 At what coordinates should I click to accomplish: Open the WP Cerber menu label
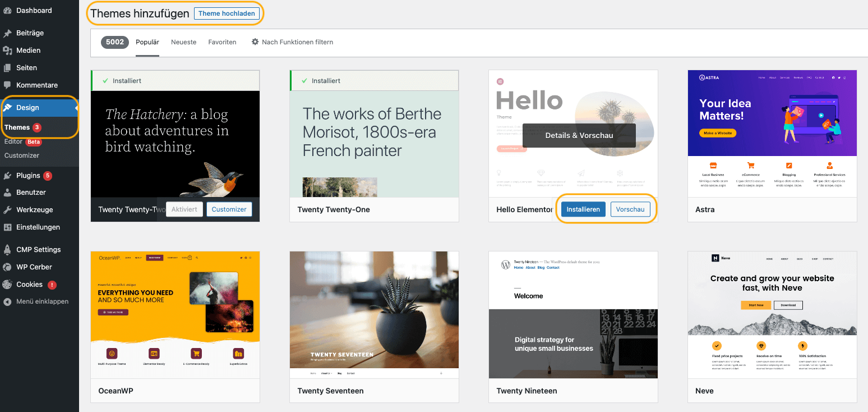coord(34,267)
